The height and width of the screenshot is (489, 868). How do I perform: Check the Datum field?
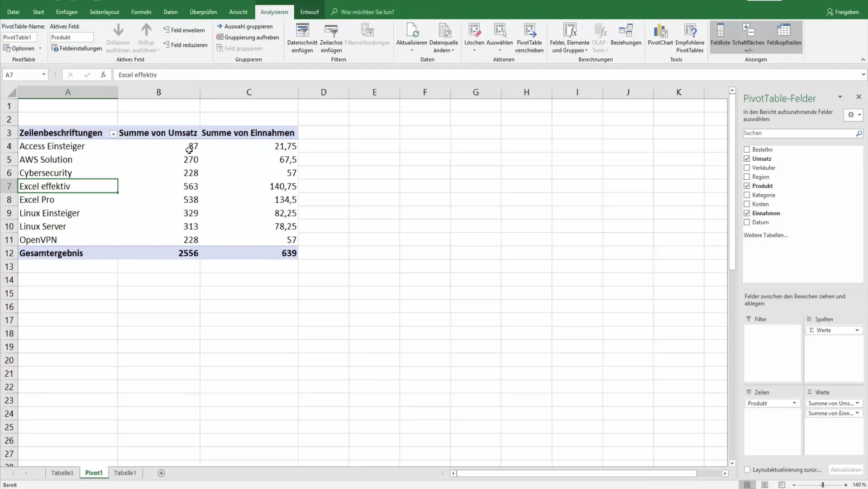coord(747,222)
